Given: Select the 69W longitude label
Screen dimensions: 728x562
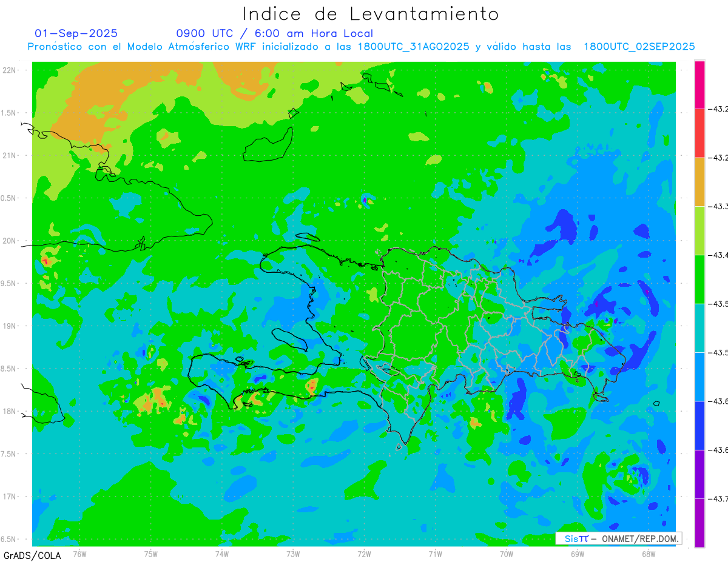Looking at the screenshot, I should pos(578,554).
